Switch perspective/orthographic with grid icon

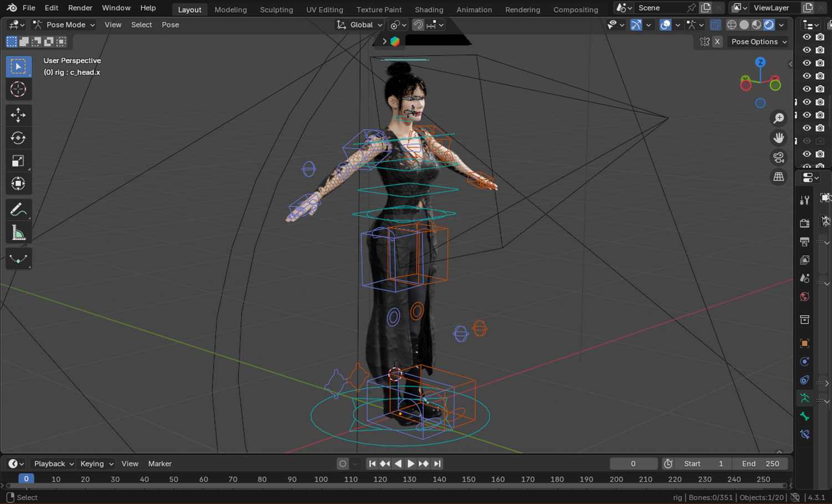[x=779, y=177]
